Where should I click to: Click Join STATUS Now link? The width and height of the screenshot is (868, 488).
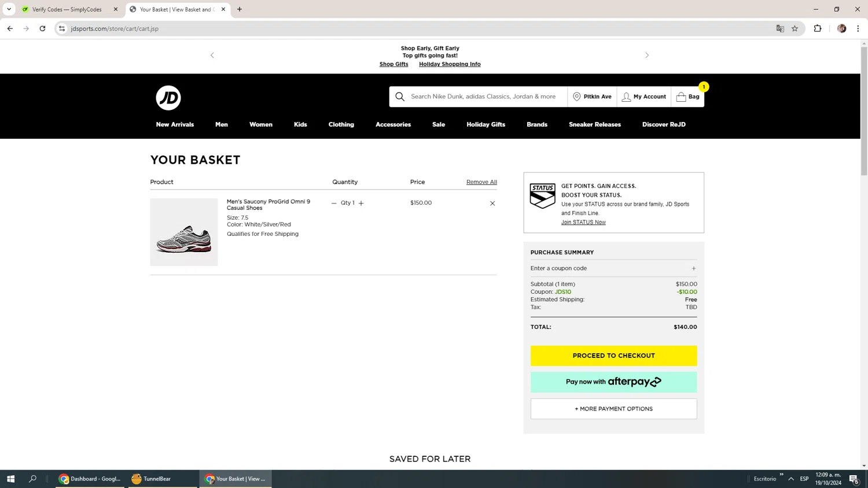click(x=583, y=223)
